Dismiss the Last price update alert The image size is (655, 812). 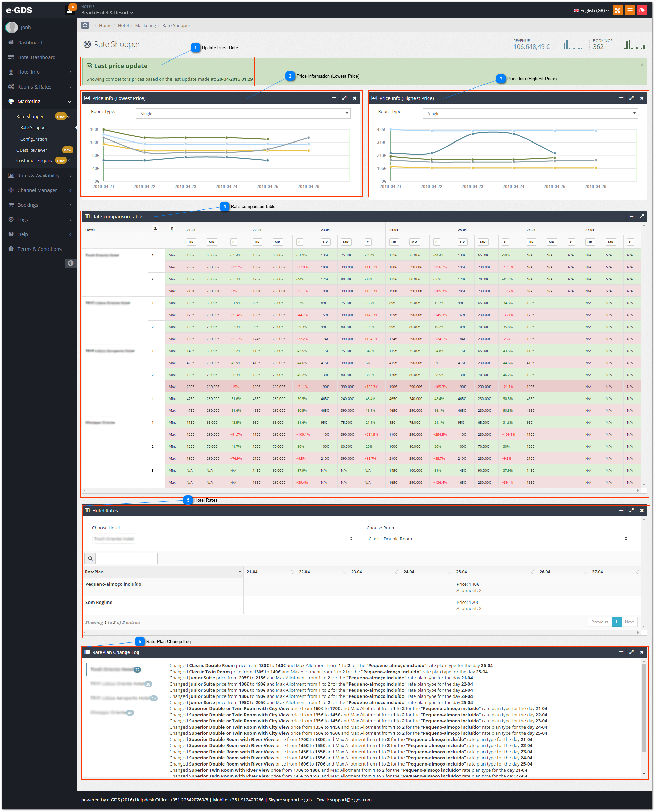pos(641,65)
